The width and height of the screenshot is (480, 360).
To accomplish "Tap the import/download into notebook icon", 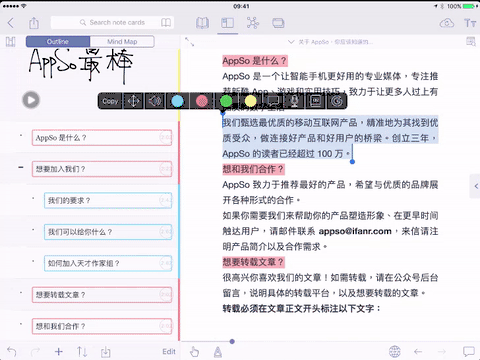I will (x=105, y=351).
